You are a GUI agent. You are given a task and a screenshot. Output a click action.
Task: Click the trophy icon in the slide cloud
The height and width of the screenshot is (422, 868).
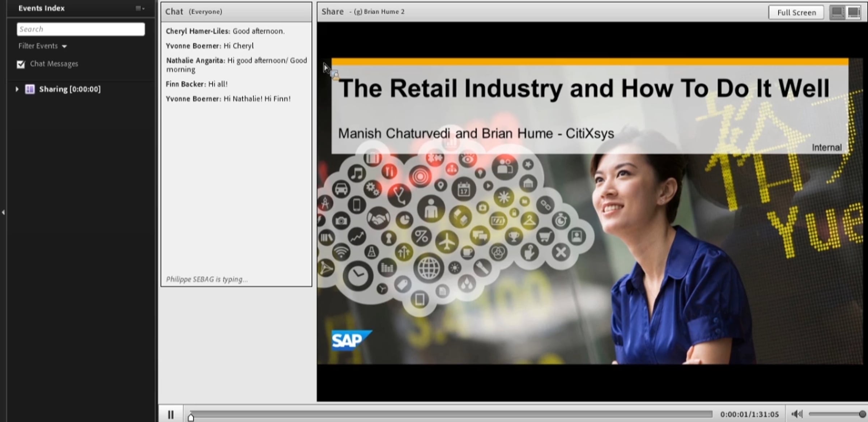click(x=514, y=237)
